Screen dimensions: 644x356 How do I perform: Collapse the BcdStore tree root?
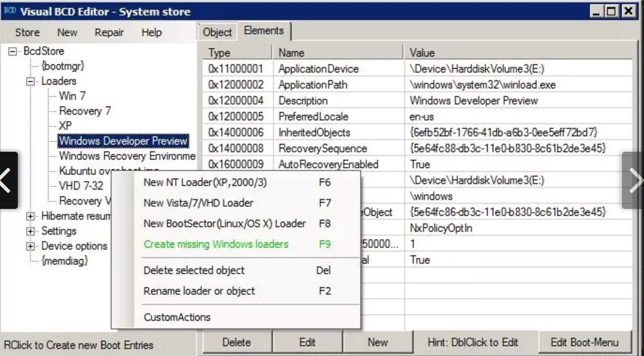pyautogui.click(x=13, y=52)
